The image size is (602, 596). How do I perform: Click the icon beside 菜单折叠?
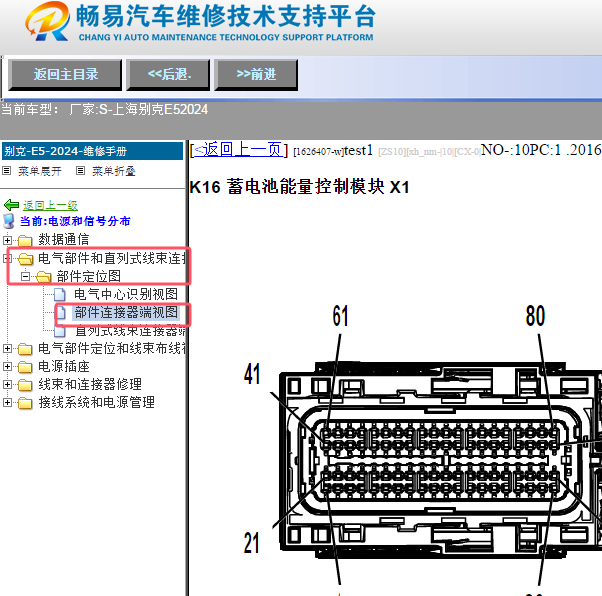pyautogui.click(x=80, y=171)
